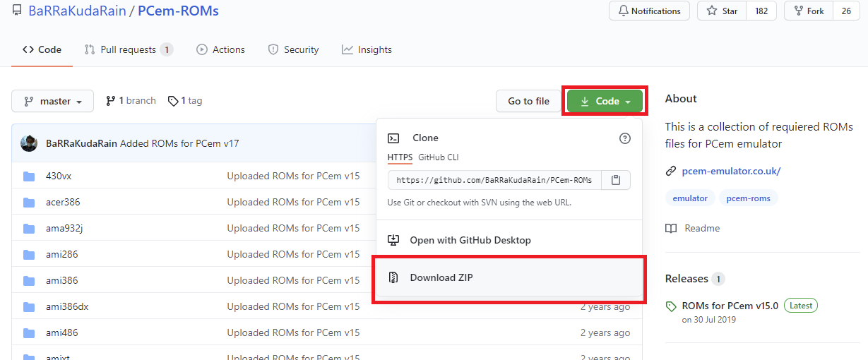The height and width of the screenshot is (360, 868).
Task: Jump to the Readme link
Action: [x=702, y=228]
